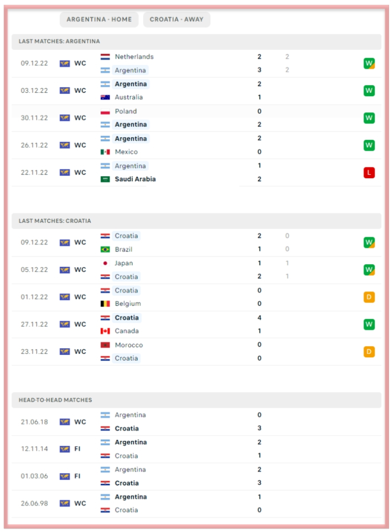Switch to the Croatia - Away tab

point(177,19)
